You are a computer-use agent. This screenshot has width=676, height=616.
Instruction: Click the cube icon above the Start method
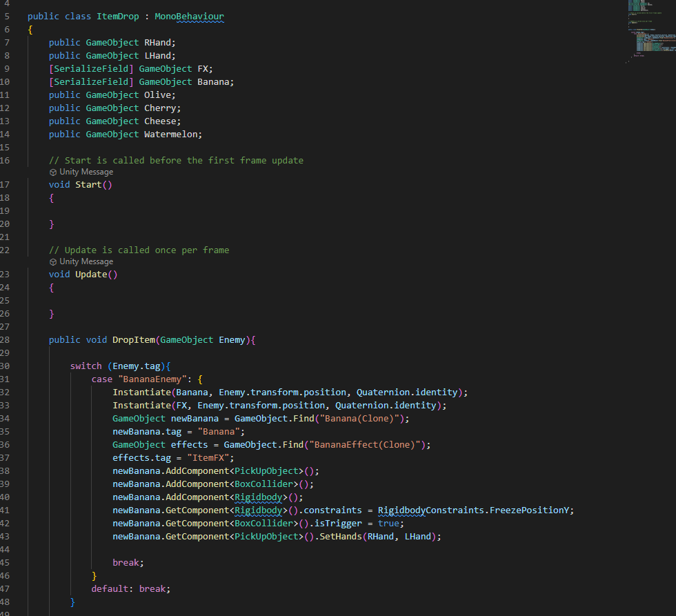point(53,172)
